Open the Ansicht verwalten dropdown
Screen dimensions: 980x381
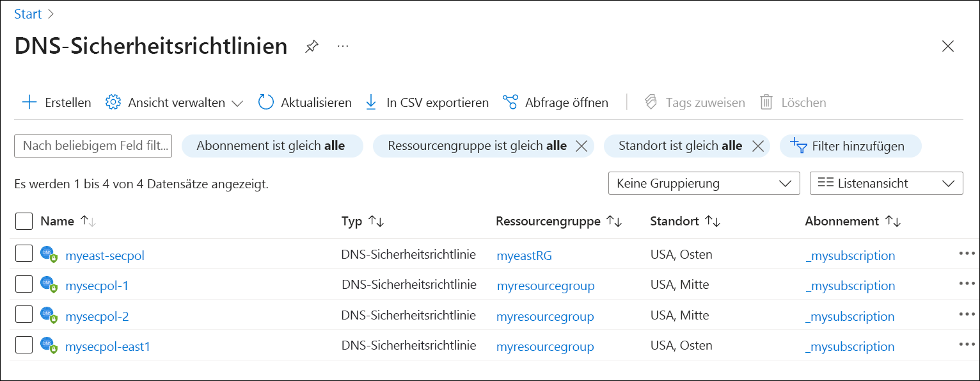pos(174,102)
